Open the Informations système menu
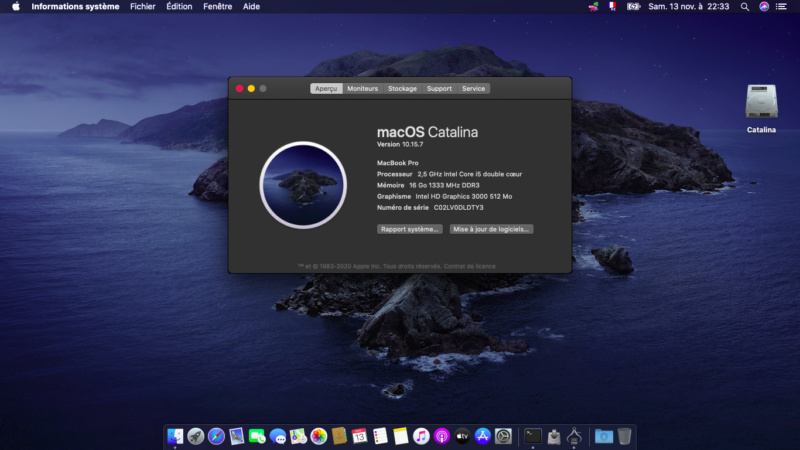 [75, 7]
